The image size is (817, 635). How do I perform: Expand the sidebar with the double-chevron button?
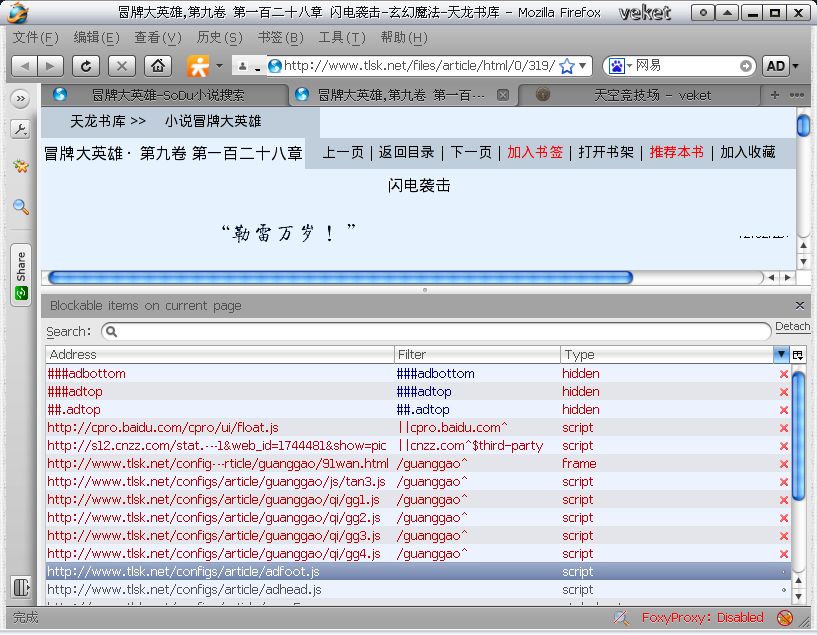pos(20,98)
